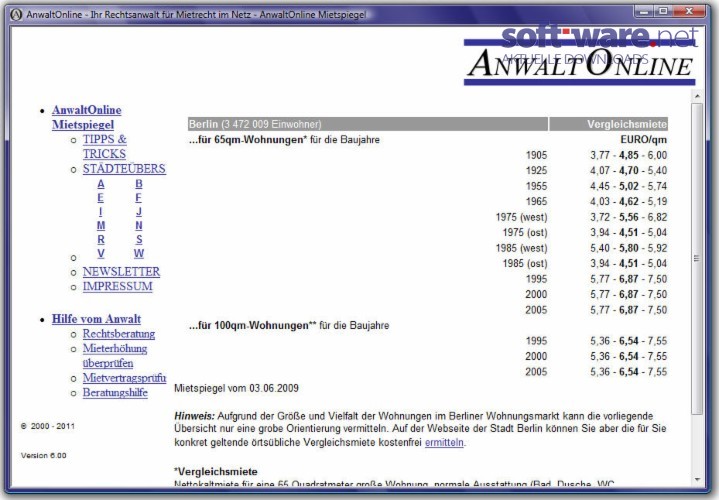Click the bold Hinweis: label
Screen dimensions: 719x500
coord(194,417)
